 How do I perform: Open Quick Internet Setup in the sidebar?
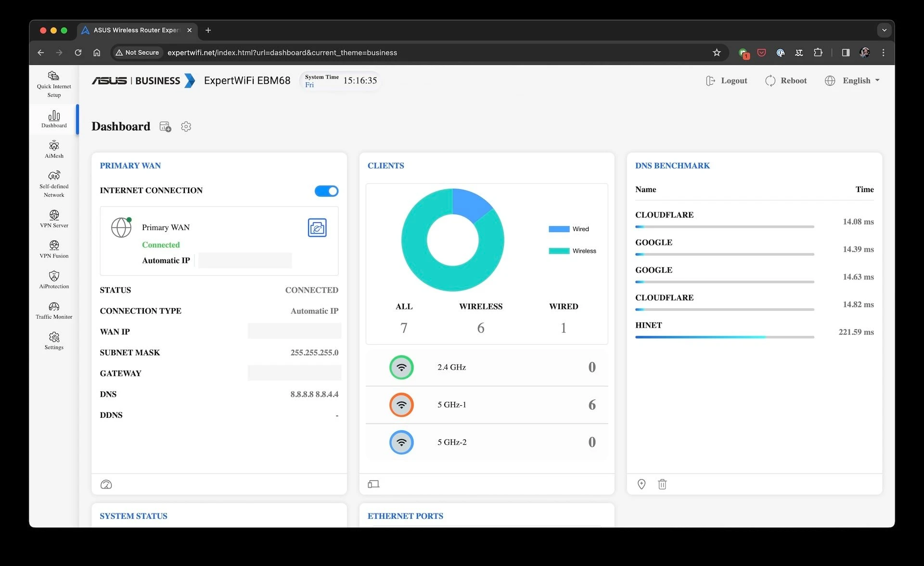point(54,84)
